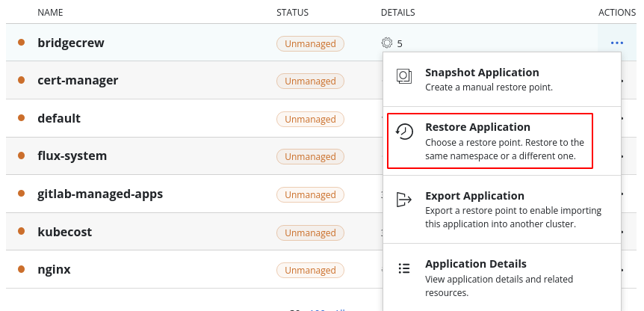Click the Application Details list icon
This screenshot has height=311, width=644.
coord(404,268)
